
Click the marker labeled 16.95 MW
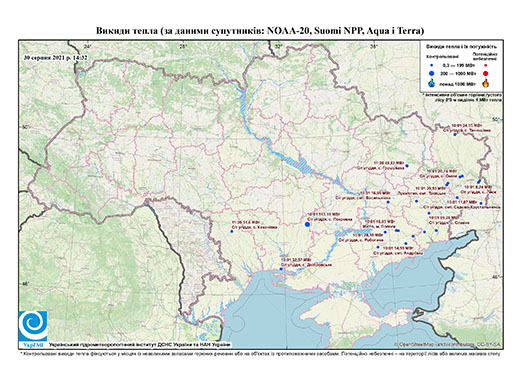[388, 202]
